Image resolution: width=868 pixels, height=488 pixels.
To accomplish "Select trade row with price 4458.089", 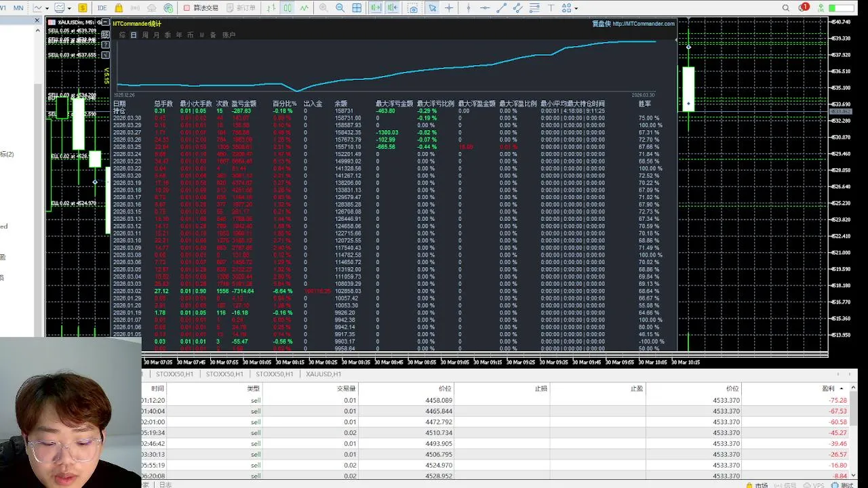I will tap(496, 400).
